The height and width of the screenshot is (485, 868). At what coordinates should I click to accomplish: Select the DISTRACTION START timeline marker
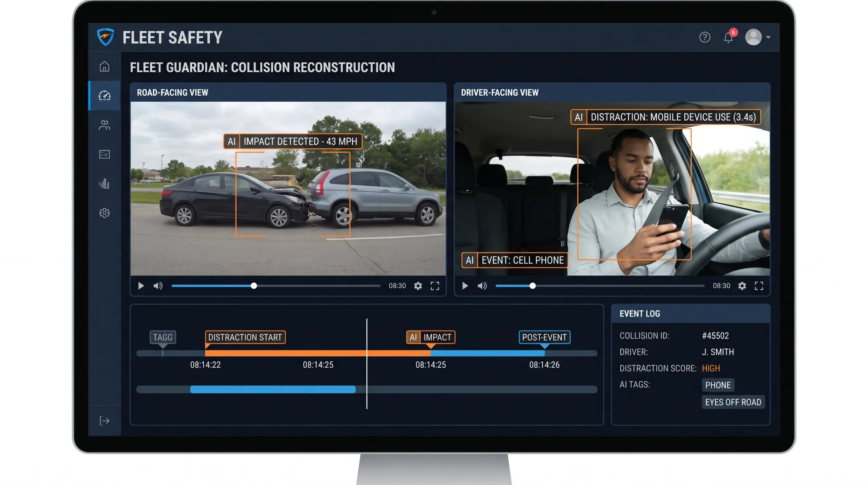[245, 337]
